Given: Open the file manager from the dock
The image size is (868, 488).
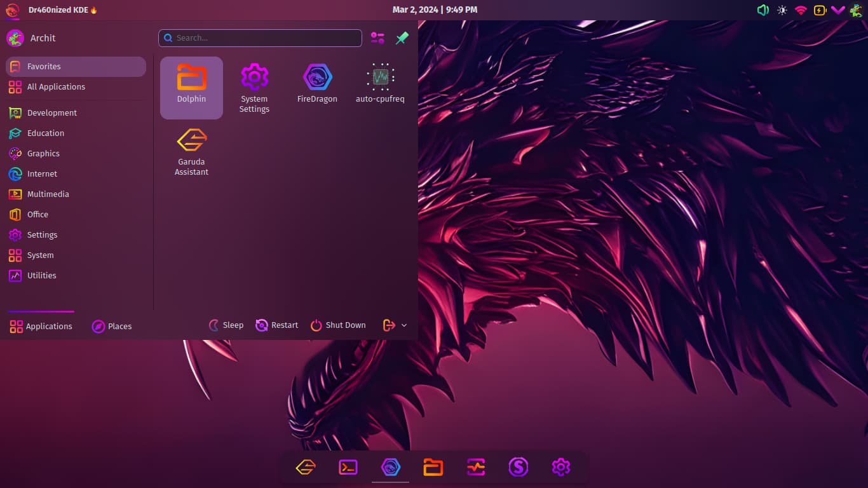Looking at the screenshot, I should [x=433, y=468].
